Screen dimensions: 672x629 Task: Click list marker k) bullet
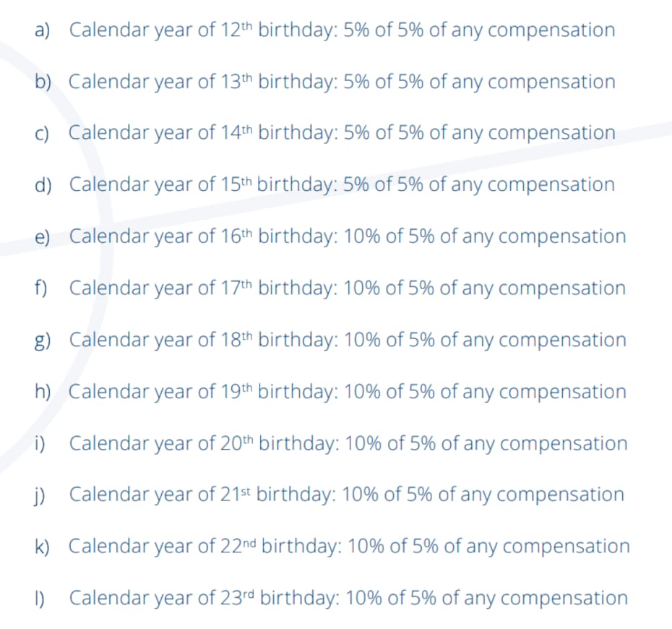[x=42, y=547]
